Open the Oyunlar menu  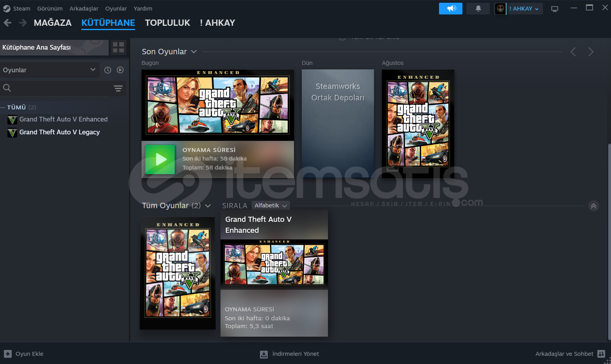tap(116, 9)
